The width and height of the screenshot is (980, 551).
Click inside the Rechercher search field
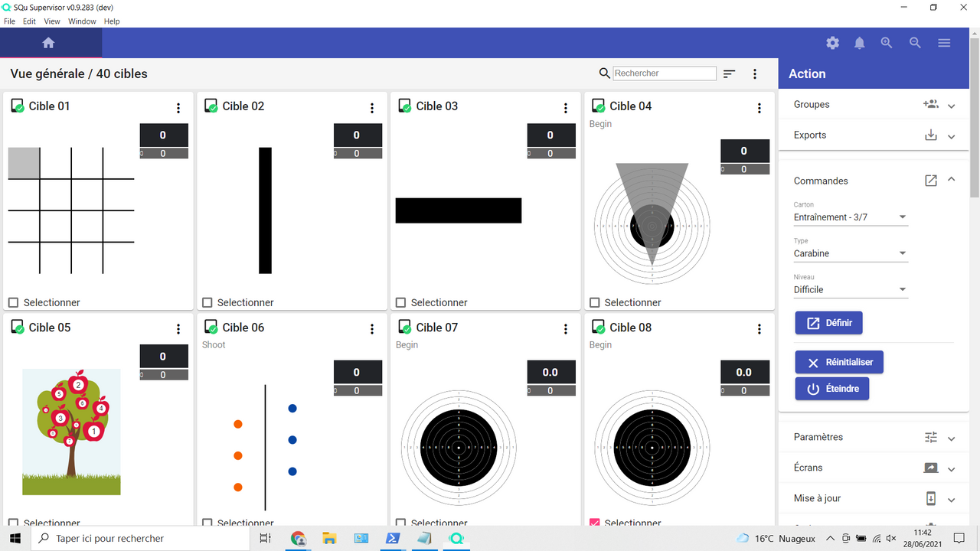coord(664,73)
